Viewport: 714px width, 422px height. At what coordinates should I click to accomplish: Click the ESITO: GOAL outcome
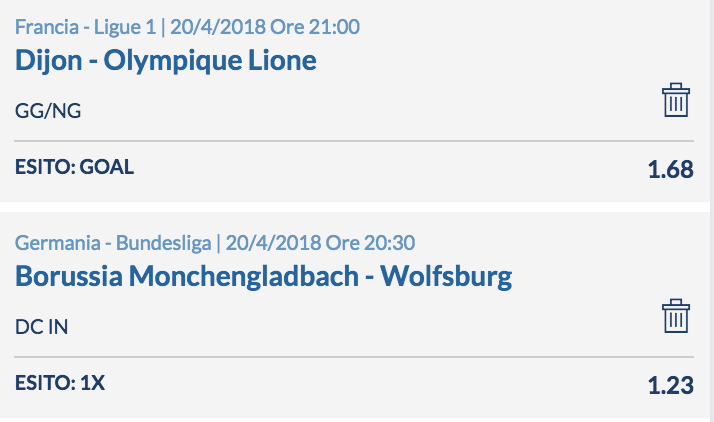coord(74,167)
